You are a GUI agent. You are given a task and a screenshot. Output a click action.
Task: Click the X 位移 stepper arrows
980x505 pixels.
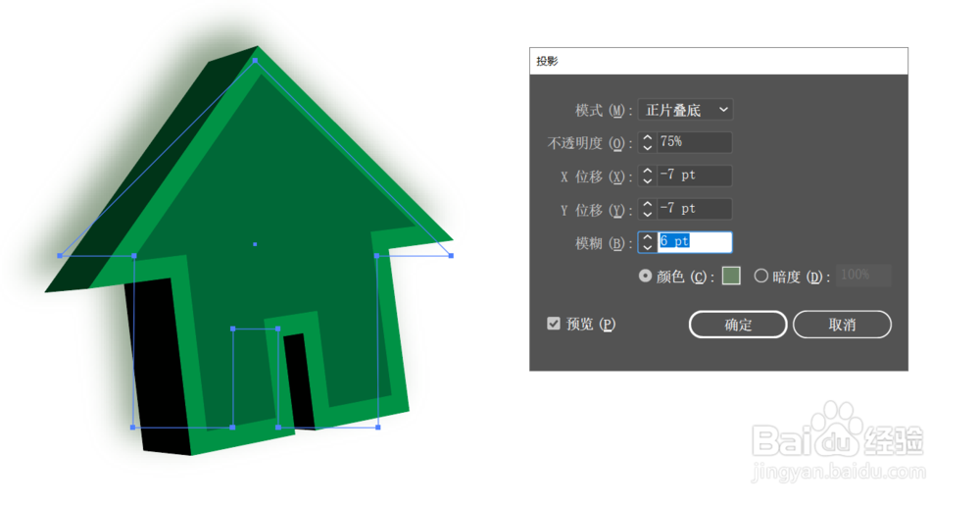point(648,176)
